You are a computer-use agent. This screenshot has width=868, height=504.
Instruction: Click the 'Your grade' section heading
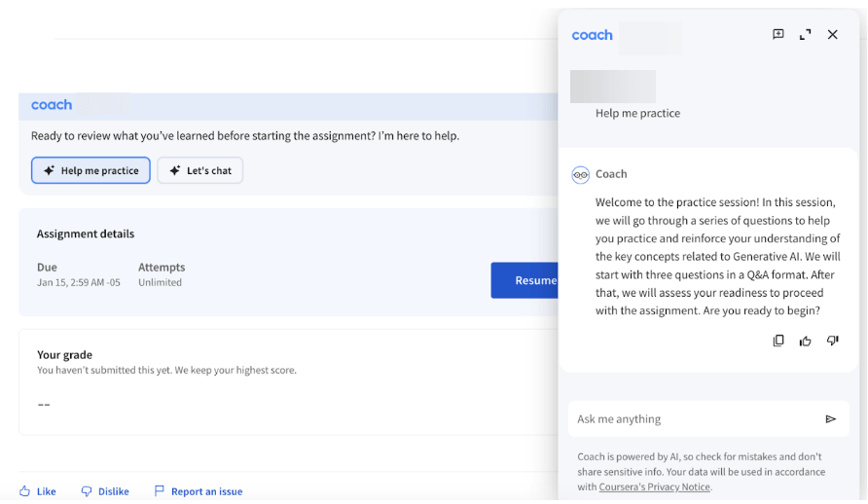coord(64,355)
